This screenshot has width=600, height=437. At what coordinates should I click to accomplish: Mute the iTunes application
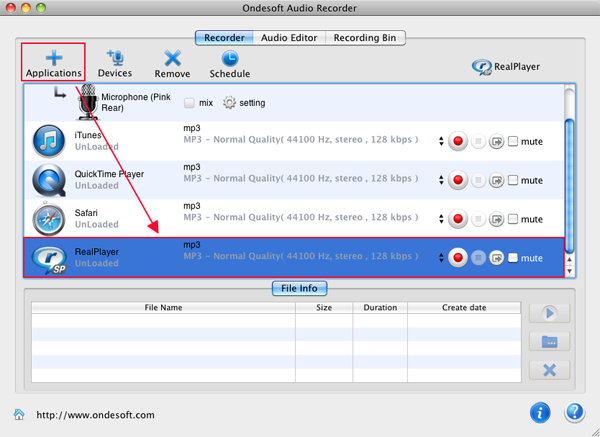[513, 142]
